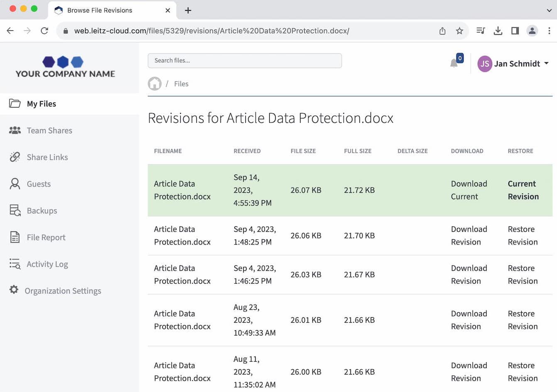The image size is (557, 392).
Task: Click the Search files input field
Action: [x=244, y=61]
